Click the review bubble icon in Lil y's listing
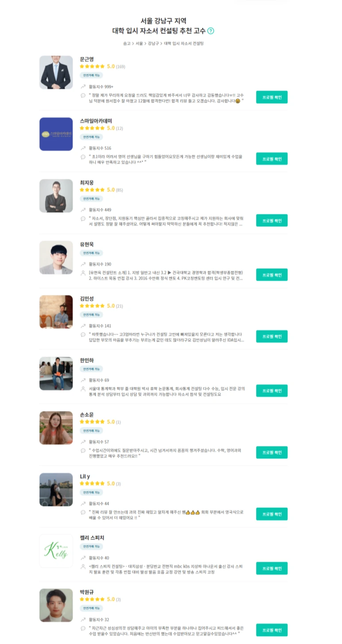This screenshot has width=342, height=644. coord(83,512)
